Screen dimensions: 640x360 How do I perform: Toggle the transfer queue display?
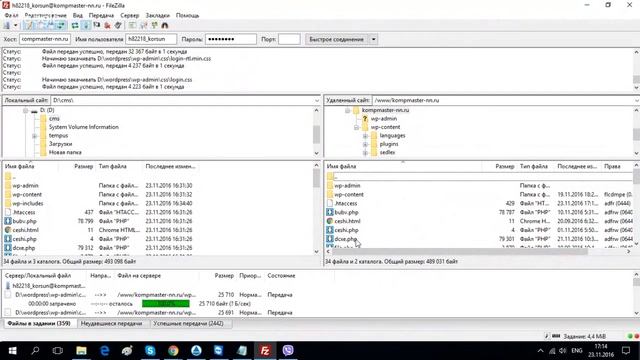pos(61,25)
